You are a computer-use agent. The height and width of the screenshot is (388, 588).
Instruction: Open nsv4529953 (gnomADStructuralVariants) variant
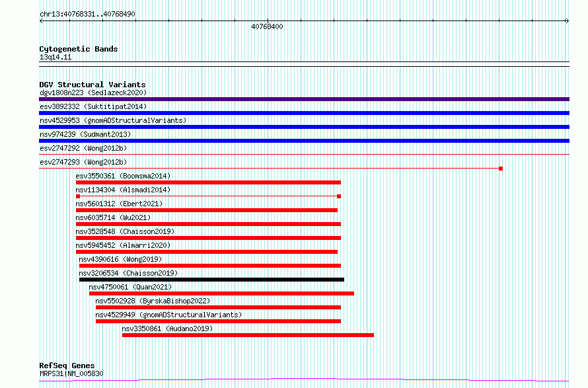click(113, 120)
